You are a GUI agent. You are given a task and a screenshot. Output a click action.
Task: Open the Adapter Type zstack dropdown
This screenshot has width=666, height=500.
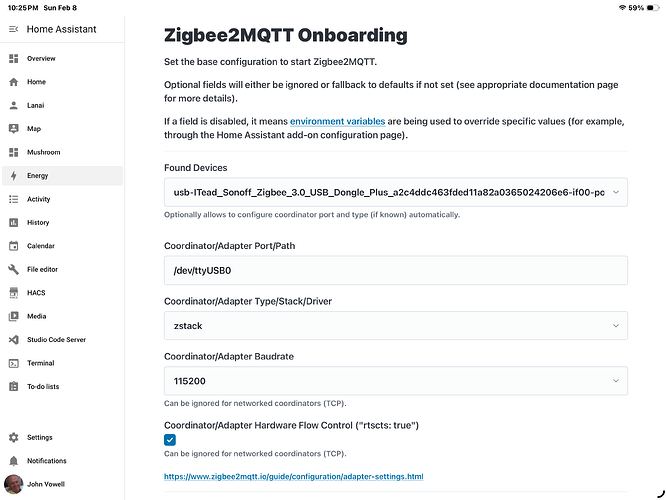click(x=396, y=325)
